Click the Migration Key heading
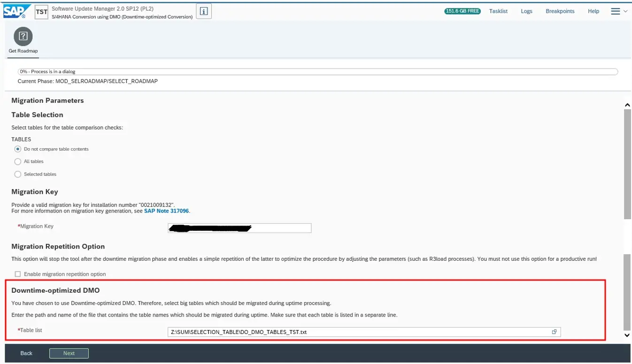Image resolution: width=632 pixels, height=364 pixels. coord(35,192)
